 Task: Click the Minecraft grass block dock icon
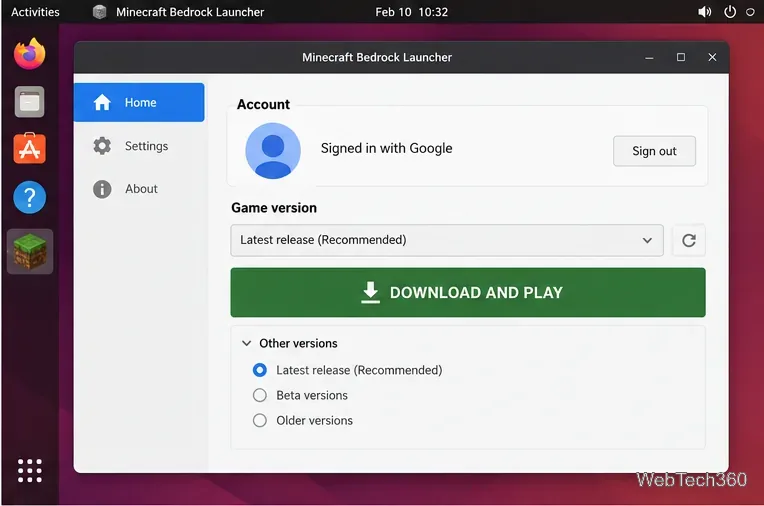tap(30, 252)
